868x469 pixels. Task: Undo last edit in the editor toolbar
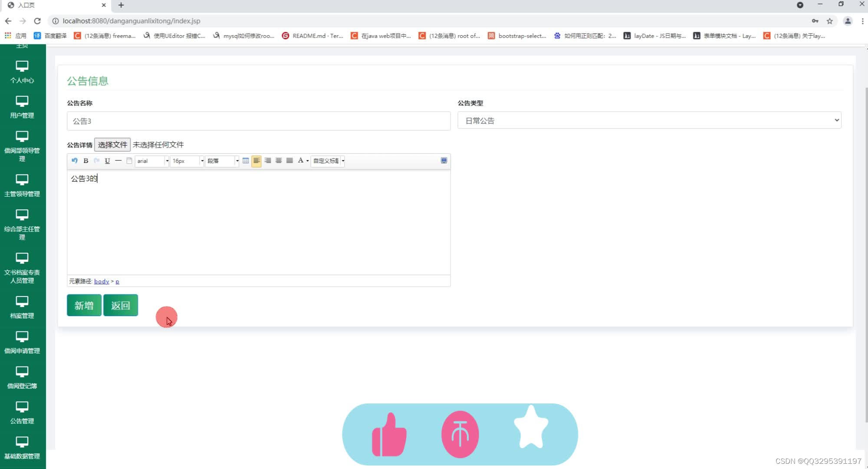click(75, 161)
